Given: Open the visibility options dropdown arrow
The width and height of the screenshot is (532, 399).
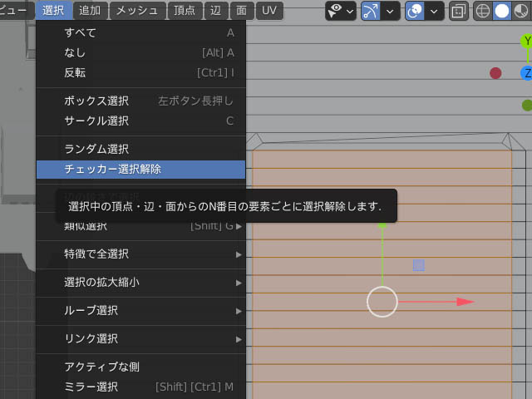Looking at the screenshot, I should pos(350,11).
